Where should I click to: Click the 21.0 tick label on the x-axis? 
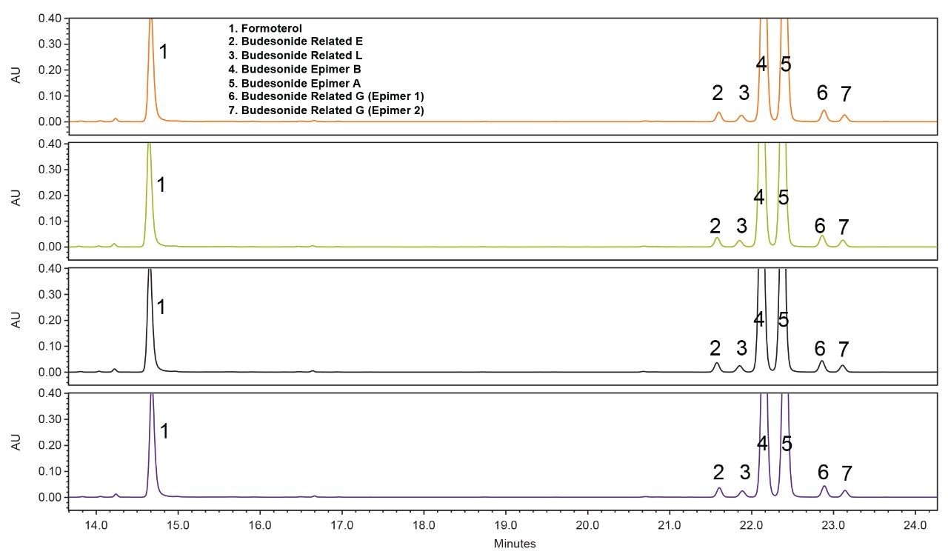click(x=669, y=524)
